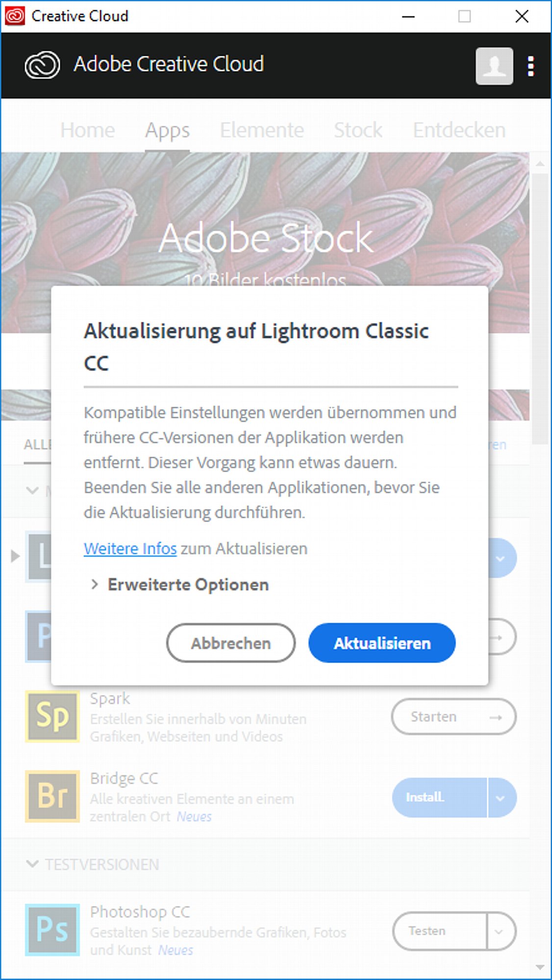The image size is (552, 980).
Task: Click the arrow icon on Starten button
Action: point(496,717)
